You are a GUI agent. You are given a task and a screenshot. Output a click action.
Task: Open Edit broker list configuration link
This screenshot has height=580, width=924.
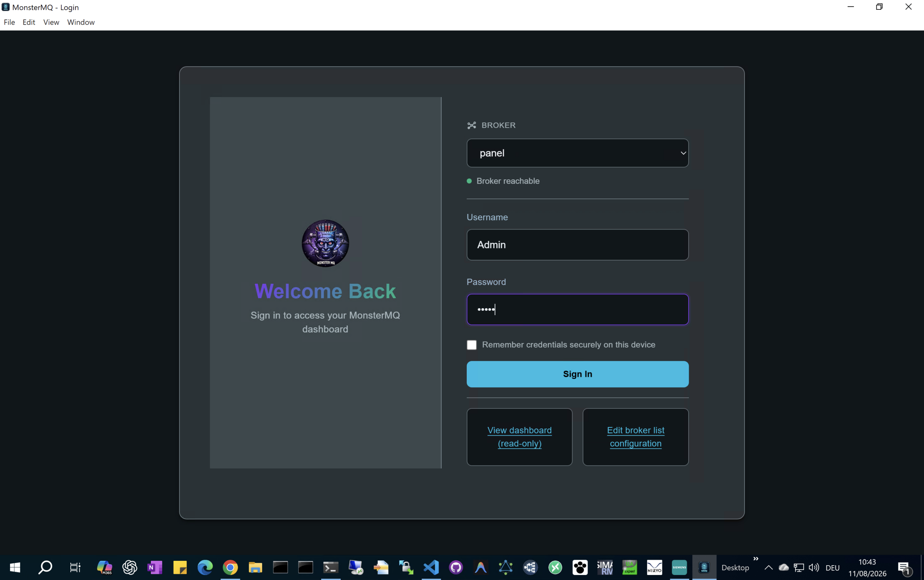pos(636,437)
